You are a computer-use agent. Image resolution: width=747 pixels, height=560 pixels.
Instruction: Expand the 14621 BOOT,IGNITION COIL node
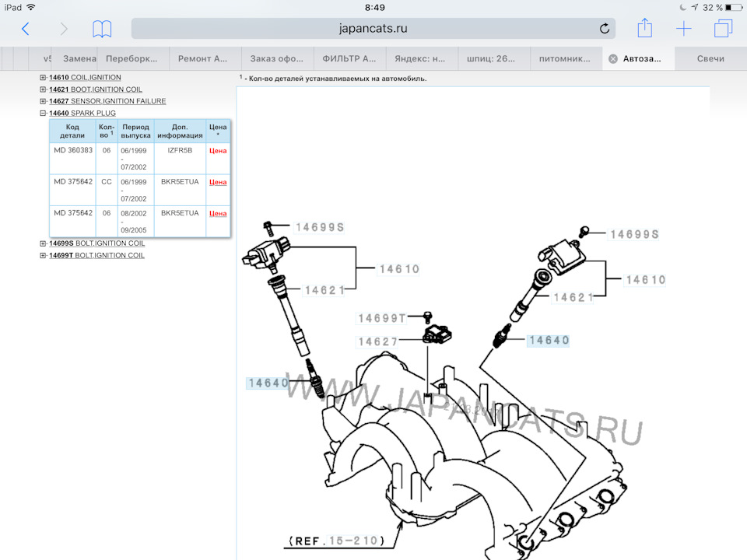pos(44,89)
